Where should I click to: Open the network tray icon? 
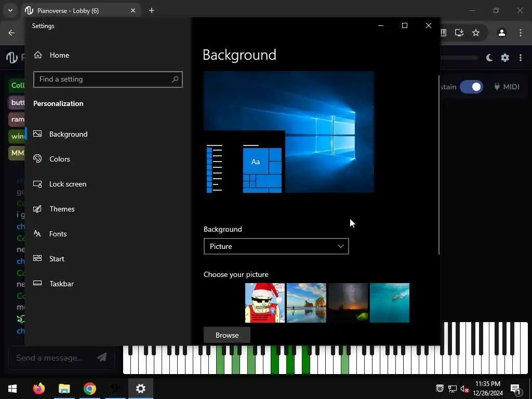(452, 389)
